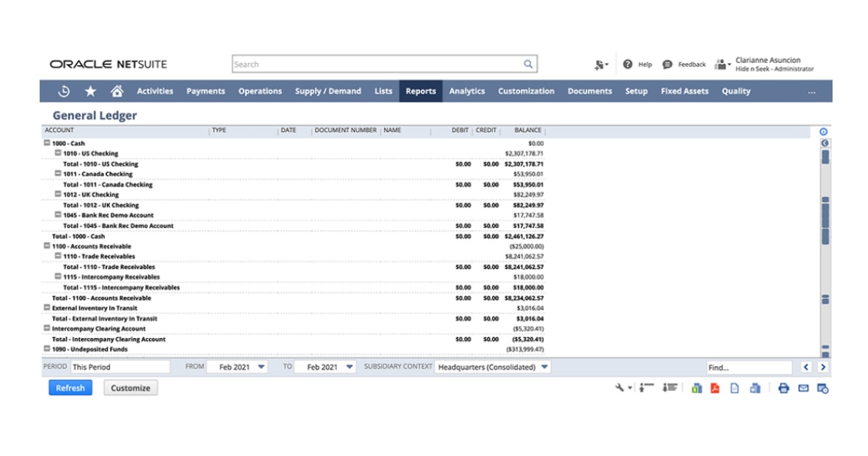Collapse the 1100 - Accounts Receivable section
868x456 pixels.
point(47,246)
